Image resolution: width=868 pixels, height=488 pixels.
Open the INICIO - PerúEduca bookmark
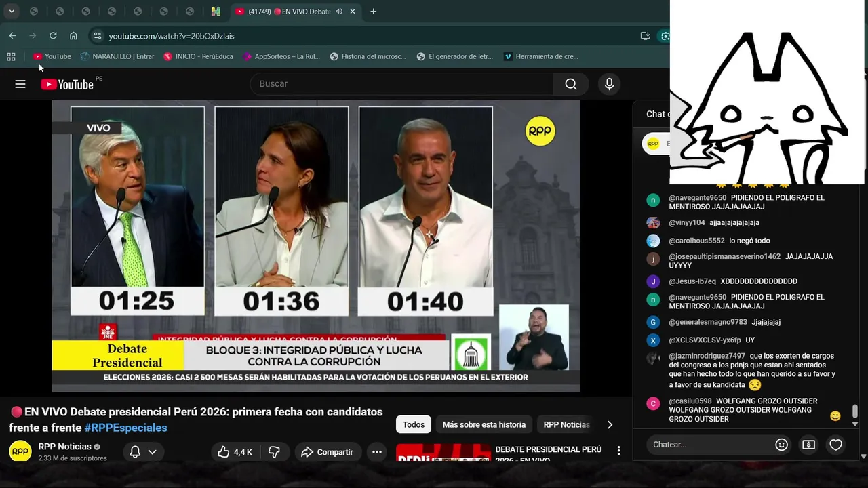point(198,56)
